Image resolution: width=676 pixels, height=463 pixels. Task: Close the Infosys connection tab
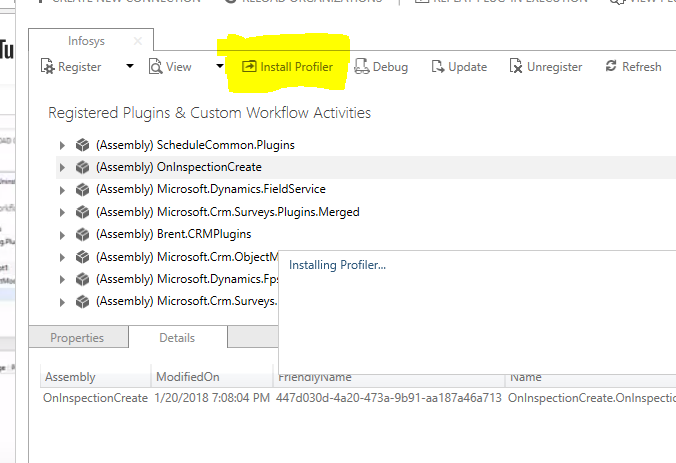point(138,41)
